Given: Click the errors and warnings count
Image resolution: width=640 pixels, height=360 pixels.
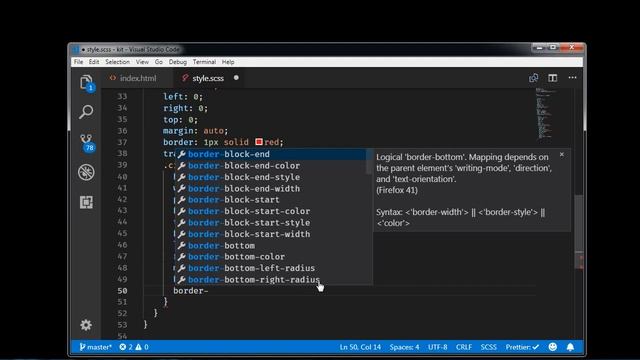Looking at the screenshot, I should pos(134,347).
